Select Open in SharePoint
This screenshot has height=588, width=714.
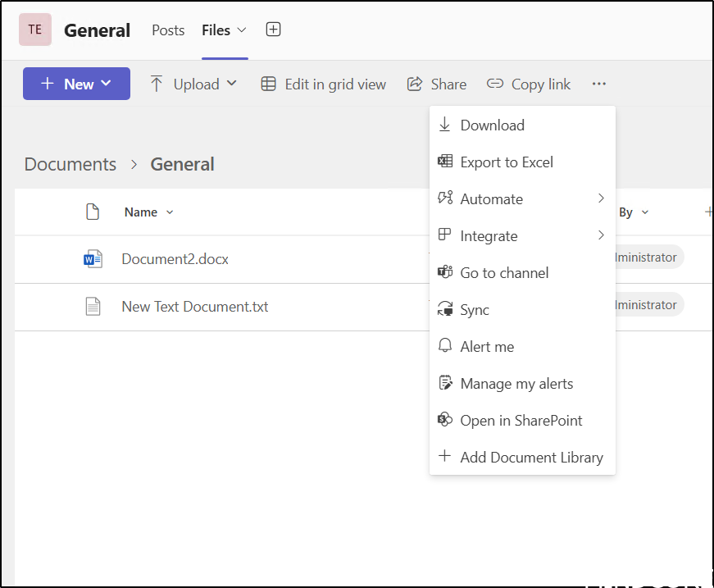pyautogui.click(x=521, y=421)
